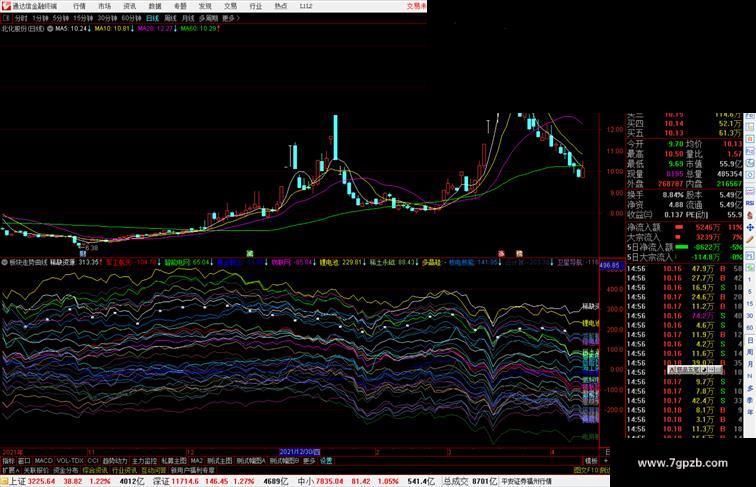Screen dimensions: 756x487
Task: Select the 月线 period tab
Action: [188, 18]
